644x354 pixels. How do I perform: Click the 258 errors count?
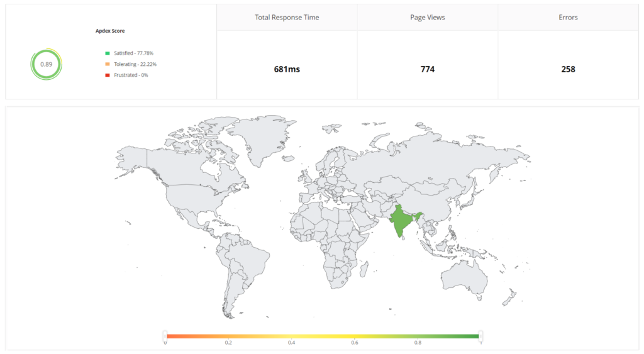click(568, 69)
